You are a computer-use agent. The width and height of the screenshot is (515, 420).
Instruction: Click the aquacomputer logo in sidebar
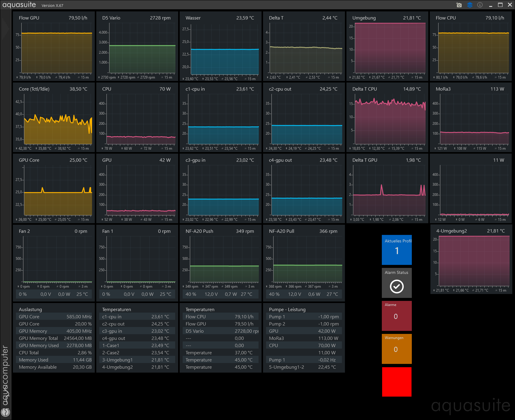click(x=5, y=412)
